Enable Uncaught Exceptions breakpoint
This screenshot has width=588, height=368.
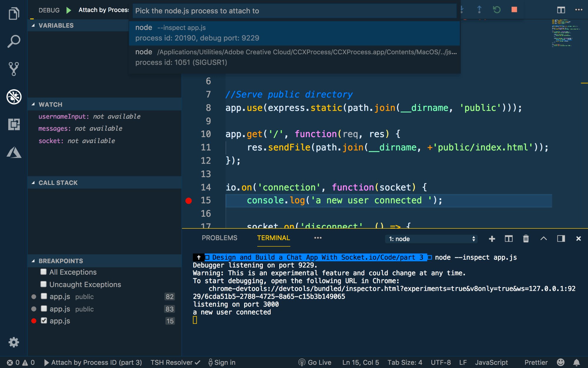pyautogui.click(x=44, y=284)
